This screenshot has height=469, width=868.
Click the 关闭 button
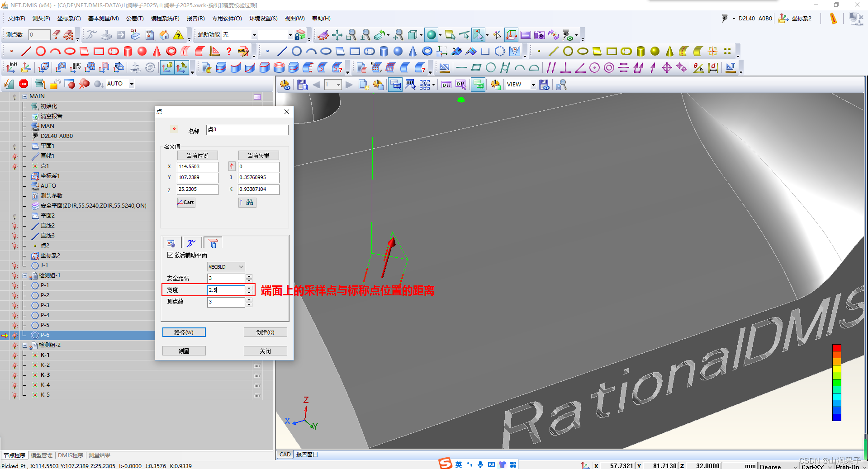pos(265,351)
